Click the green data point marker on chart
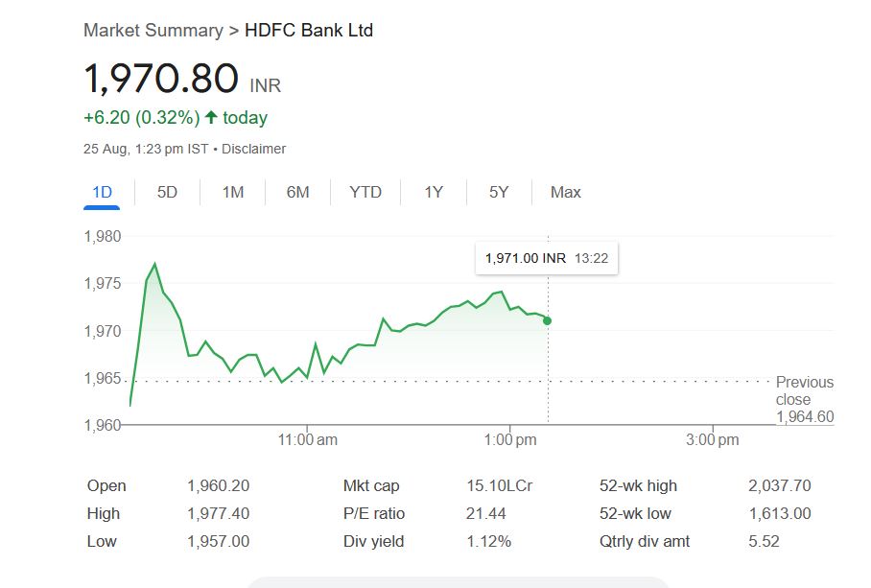871x588 pixels. [x=547, y=320]
